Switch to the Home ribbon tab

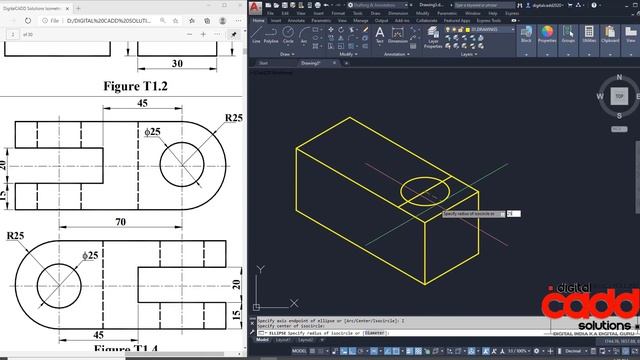[258, 20]
